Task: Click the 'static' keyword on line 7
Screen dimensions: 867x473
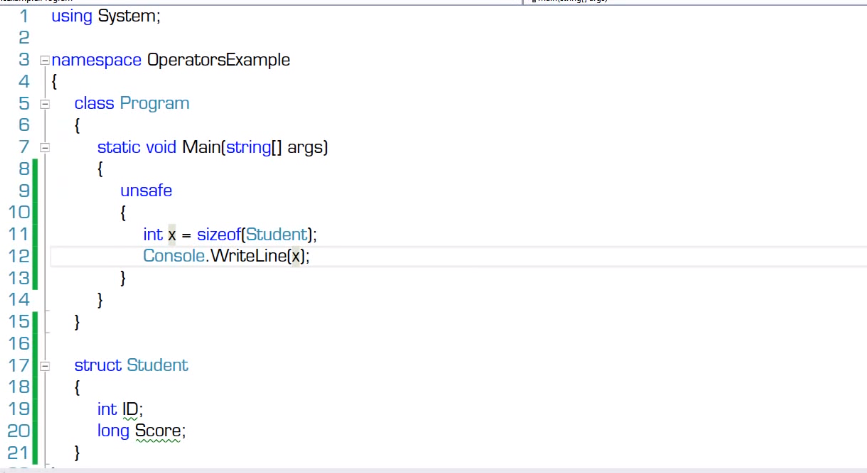Action: point(119,147)
